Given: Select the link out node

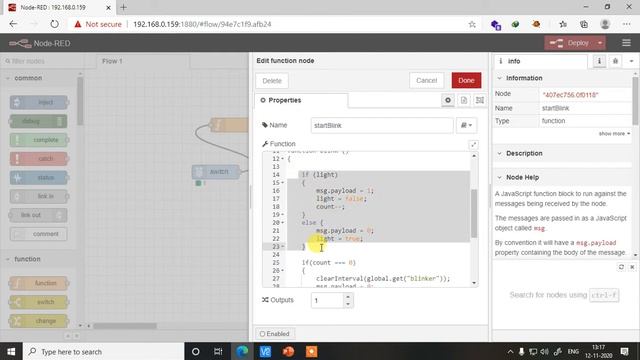Looking at the screenshot, I should pos(38,215).
